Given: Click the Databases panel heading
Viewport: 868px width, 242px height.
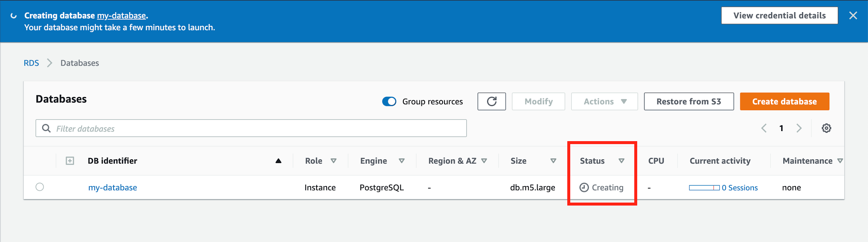Looking at the screenshot, I should pyautogui.click(x=61, y=99).
